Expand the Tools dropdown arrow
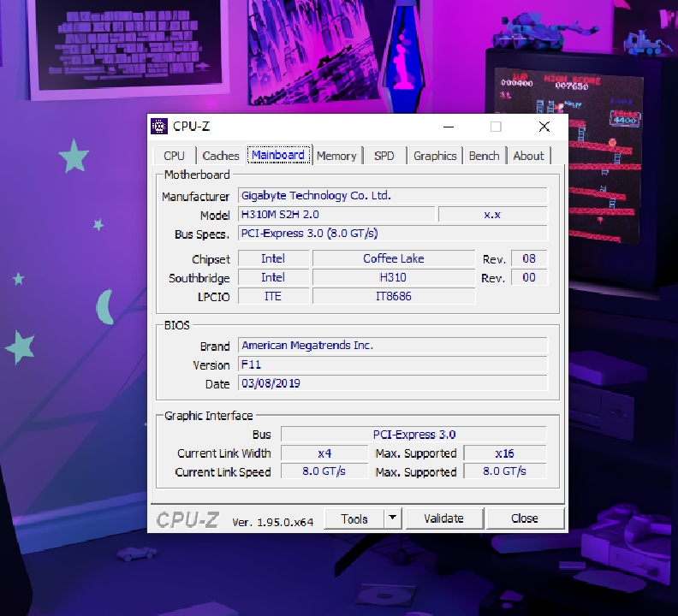The image size is (678, 616). point(393,518)
